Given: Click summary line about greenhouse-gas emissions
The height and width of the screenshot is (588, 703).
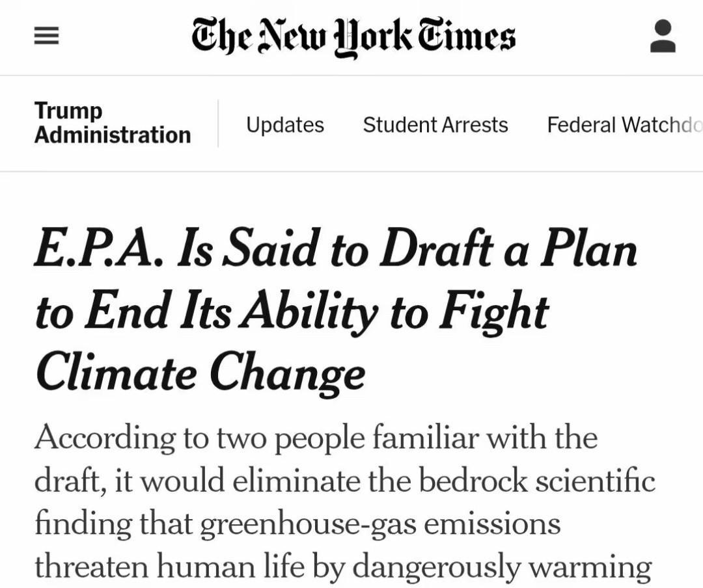Looking at the screenshot, I should [297, 524].
